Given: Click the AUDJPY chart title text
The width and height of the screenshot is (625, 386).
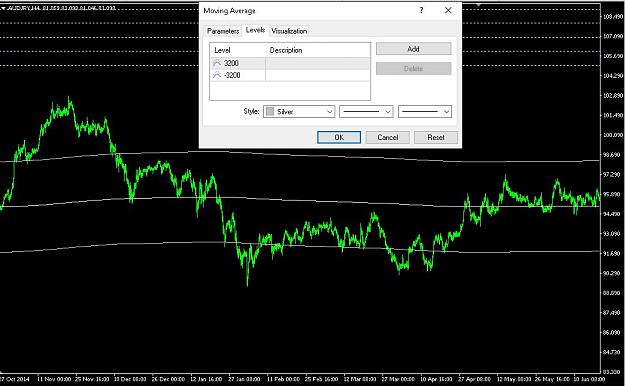Looking at the screenshot, I should [61, 8].
